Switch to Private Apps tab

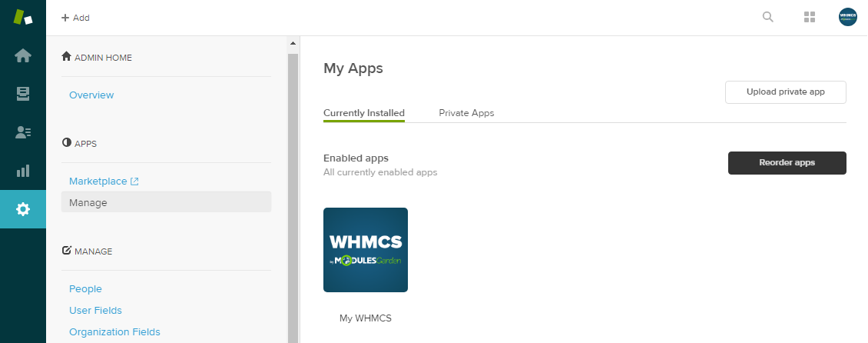tap(466, 113)
